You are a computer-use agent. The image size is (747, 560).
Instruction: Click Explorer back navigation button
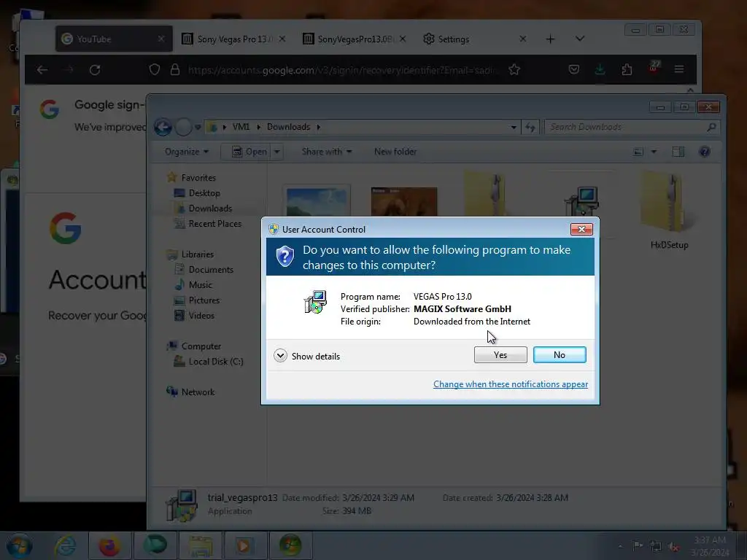pos(163,127)
